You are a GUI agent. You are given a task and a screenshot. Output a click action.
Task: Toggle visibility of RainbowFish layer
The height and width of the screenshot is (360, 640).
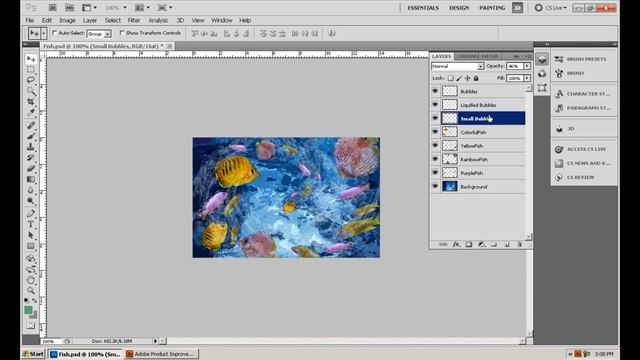point(435,159)
